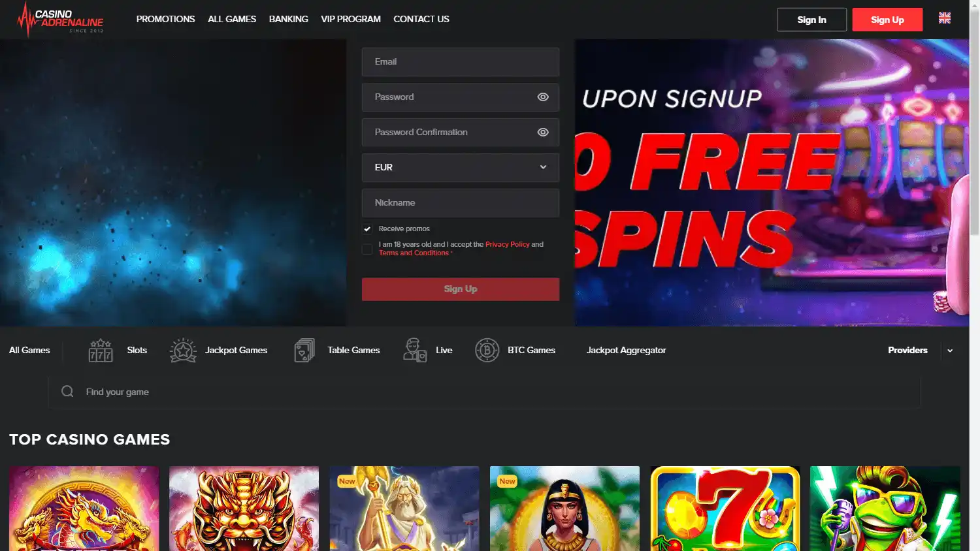The height and width of the screenshot is (551, 980).
Task: Go to the VIP Program page
Action: [x=350, y=20]
